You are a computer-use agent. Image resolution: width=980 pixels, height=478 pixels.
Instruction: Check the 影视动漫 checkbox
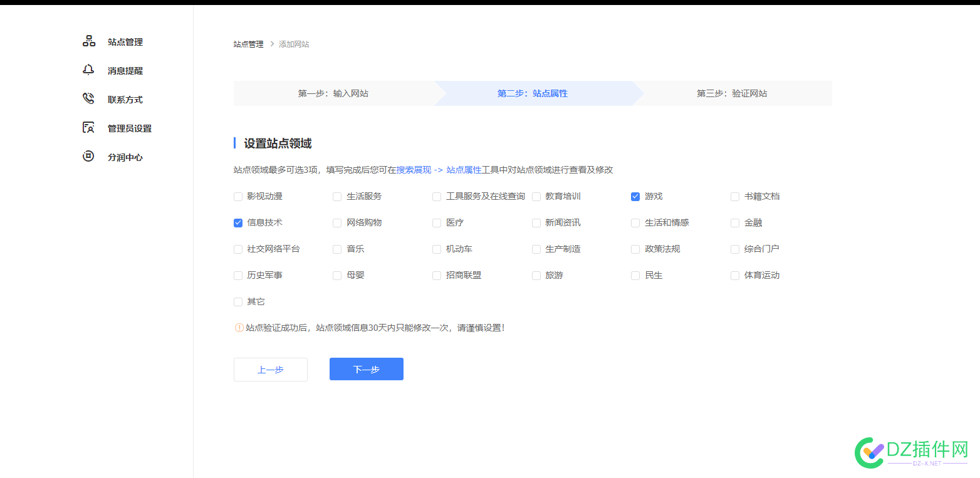coord(238,197)
